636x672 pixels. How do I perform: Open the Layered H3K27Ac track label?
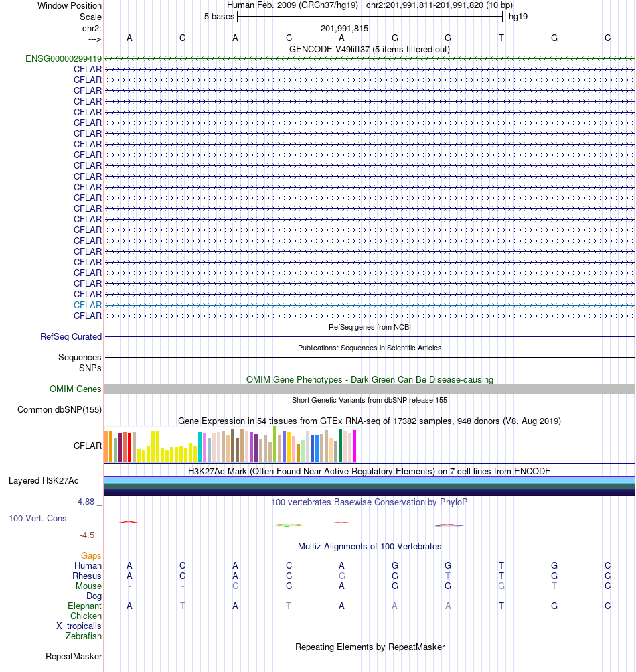point(44,481)
